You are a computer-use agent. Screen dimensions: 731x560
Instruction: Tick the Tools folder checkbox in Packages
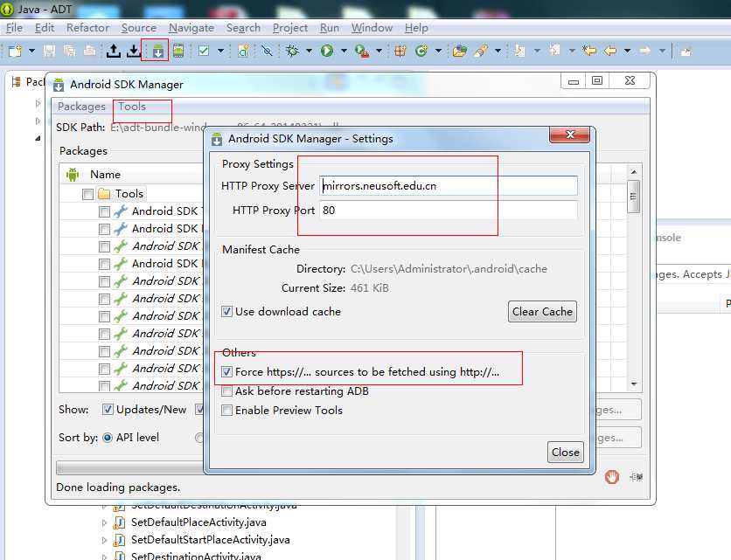[87, 194]
